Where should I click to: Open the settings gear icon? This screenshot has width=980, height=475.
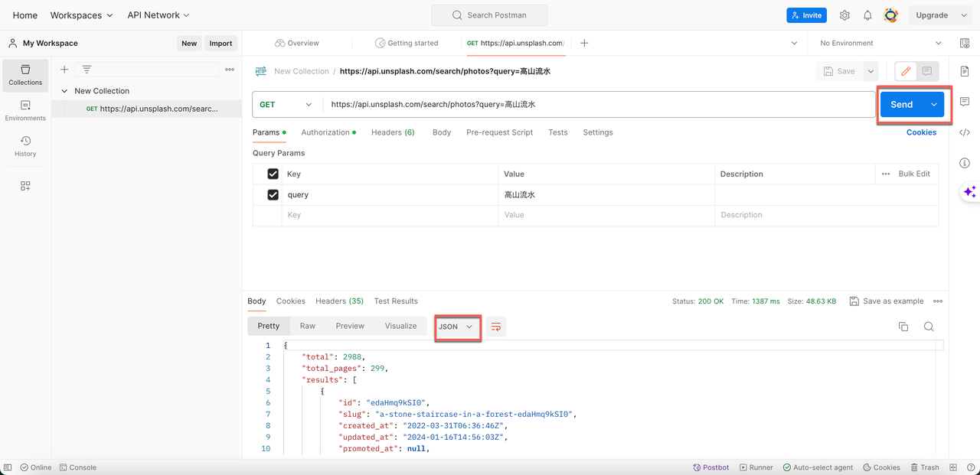[844, 15]
